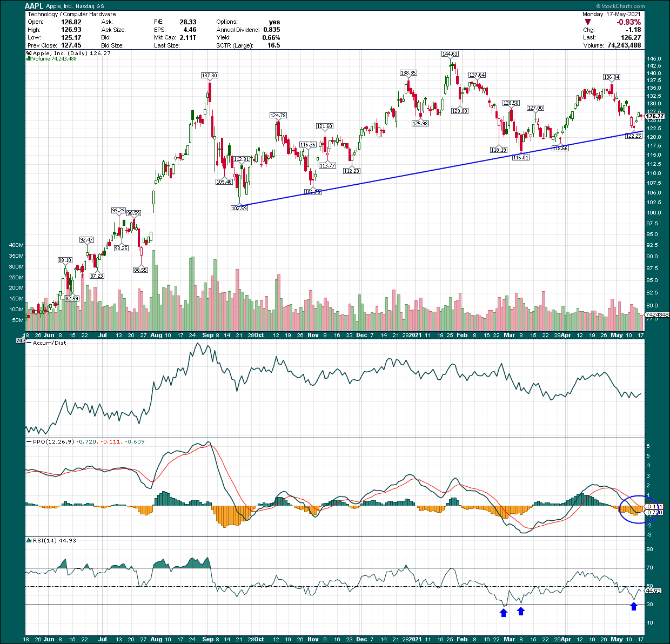Select the Low value 125.17
Image resolution: width=670 pixels, height=644 pixels.
71,38
